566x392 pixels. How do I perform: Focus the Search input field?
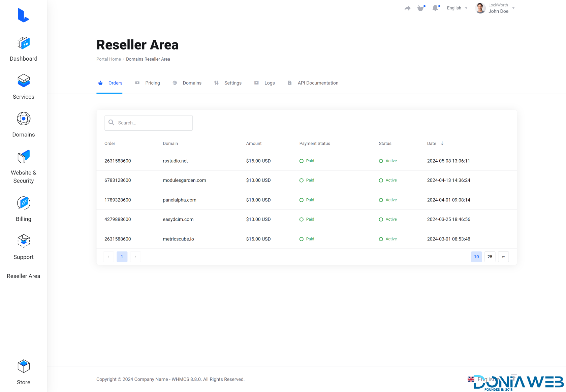point(149,123)
